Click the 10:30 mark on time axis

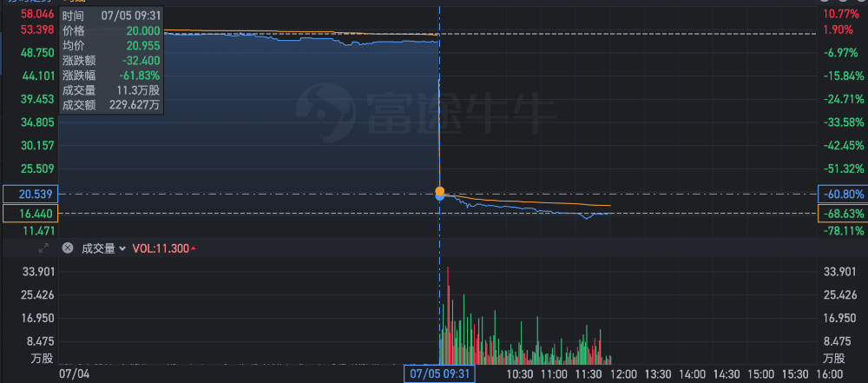(x=519, y=373)
